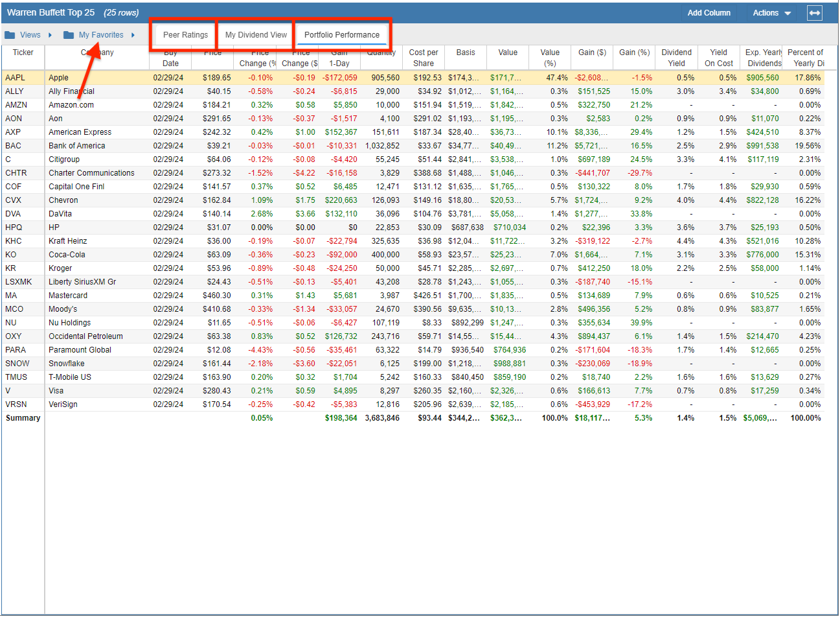Click the Bank of America row name
Image resolution: width=840 pixels, height=619 pixels.
pos(76,146)
